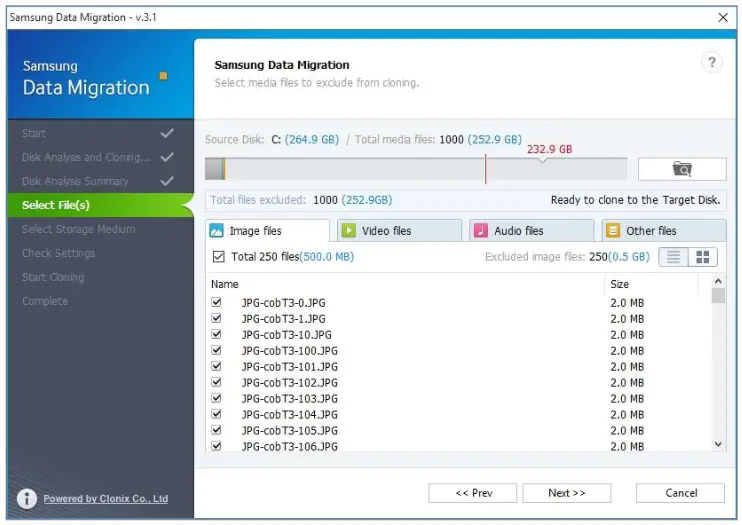Uncheck JPG-cobT3-103.JPG checkbox
The width and height of the screenshot is (742, 525).
[x=216, y=398]
